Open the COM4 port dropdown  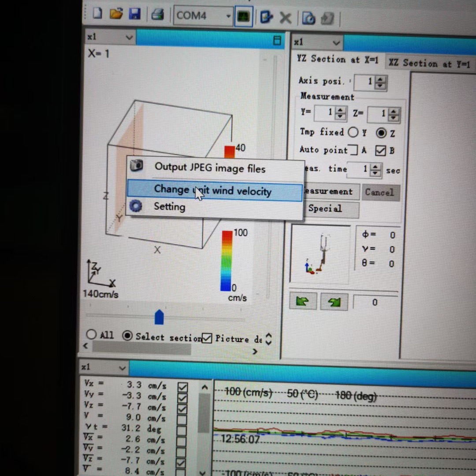[x=228, y=16]
